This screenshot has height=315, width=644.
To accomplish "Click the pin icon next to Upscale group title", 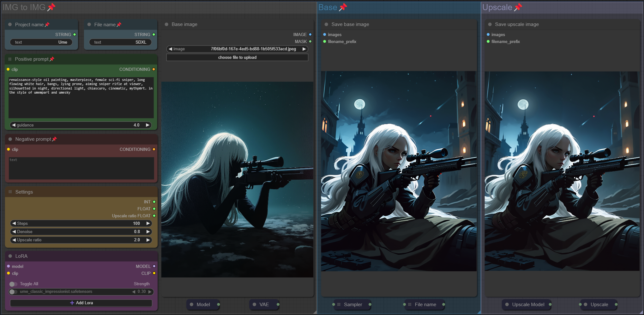I will coord(518,7).
